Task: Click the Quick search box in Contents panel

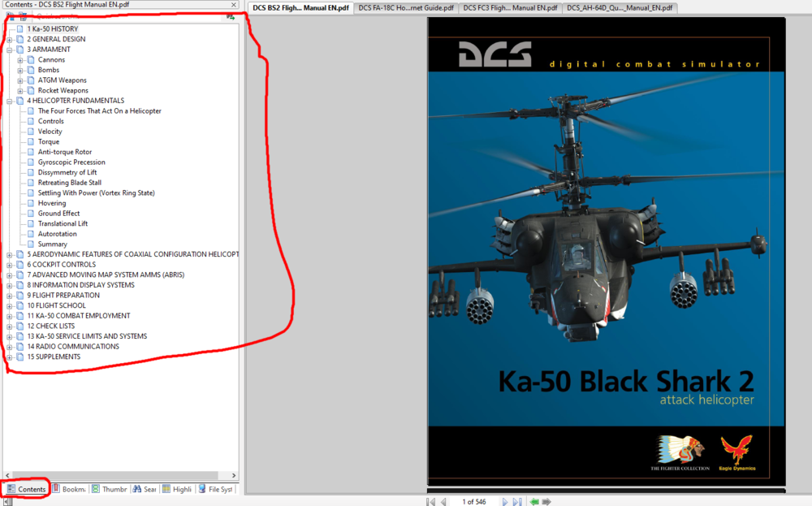Action: click(127, 16)
